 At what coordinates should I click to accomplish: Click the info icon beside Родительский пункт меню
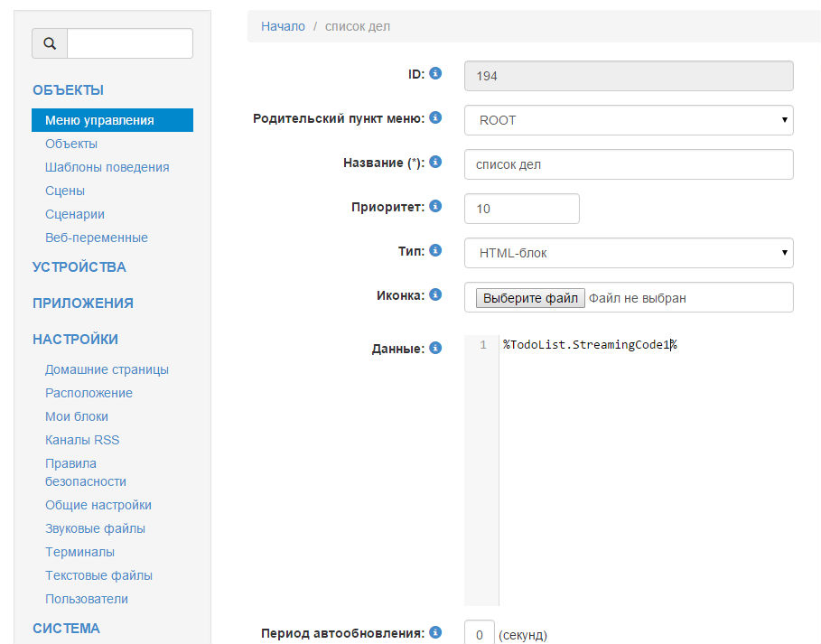point(435,117)
